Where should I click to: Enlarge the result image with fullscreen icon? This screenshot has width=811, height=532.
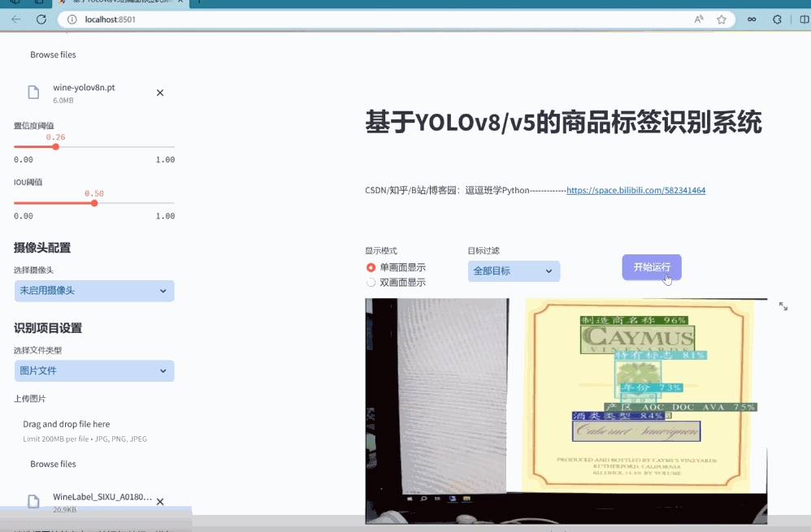coord(783,306)
